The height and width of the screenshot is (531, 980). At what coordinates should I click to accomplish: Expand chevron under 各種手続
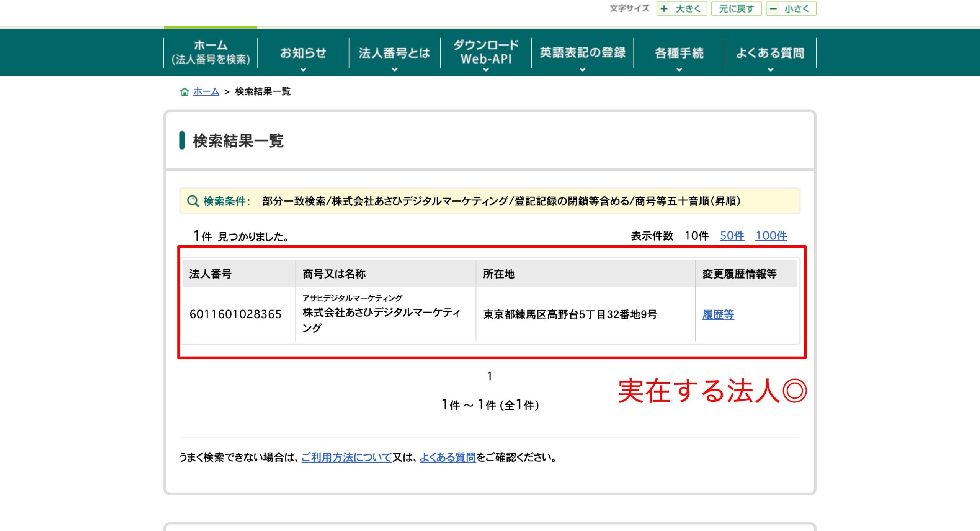click(679, 70)
